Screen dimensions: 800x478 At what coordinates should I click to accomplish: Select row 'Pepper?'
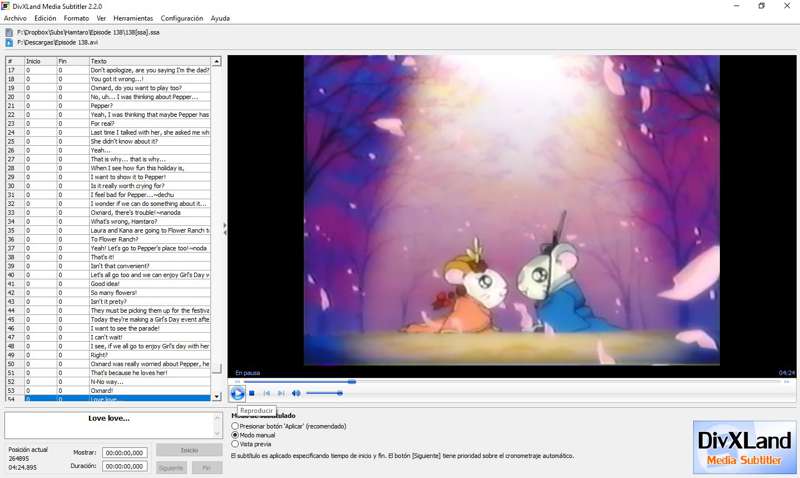tap(108, 106)
